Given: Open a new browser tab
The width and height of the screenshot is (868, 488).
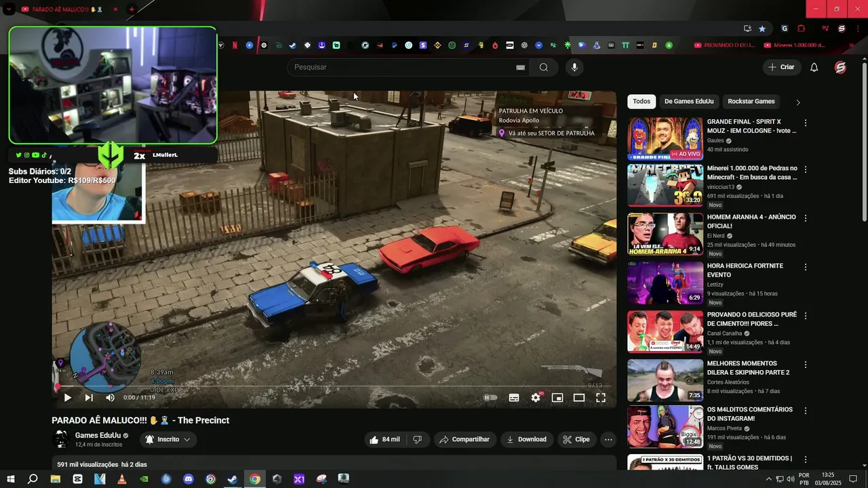Looking at the screenshot, I should tap(132, 9).
